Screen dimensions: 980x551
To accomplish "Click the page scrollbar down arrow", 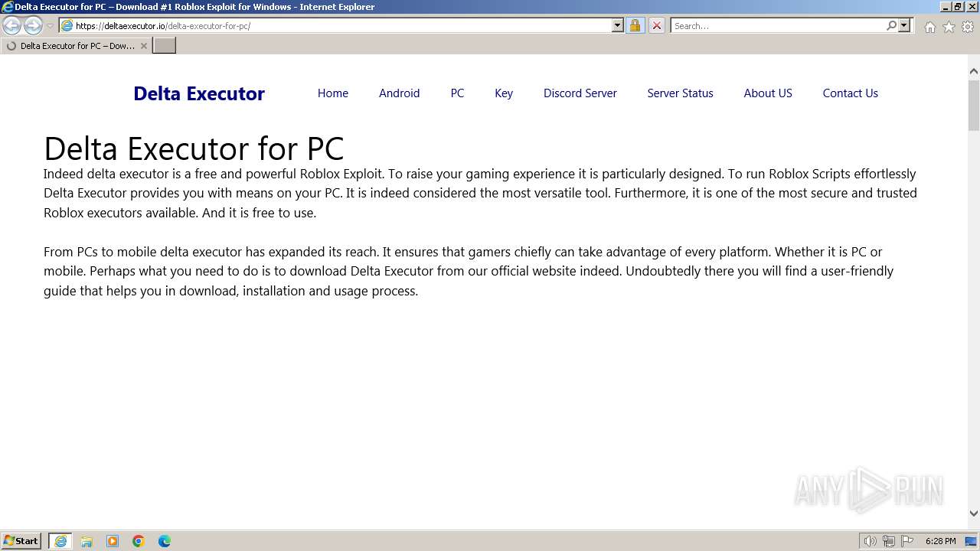I will point(974,514).
